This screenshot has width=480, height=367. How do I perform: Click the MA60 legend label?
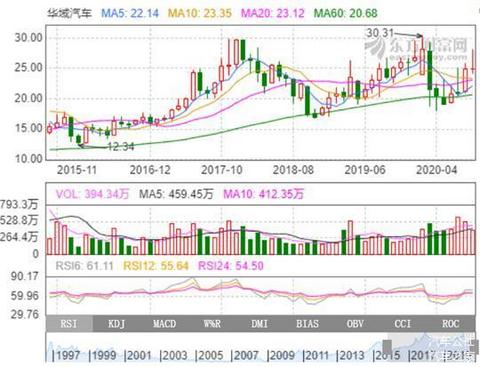(346, 13)
